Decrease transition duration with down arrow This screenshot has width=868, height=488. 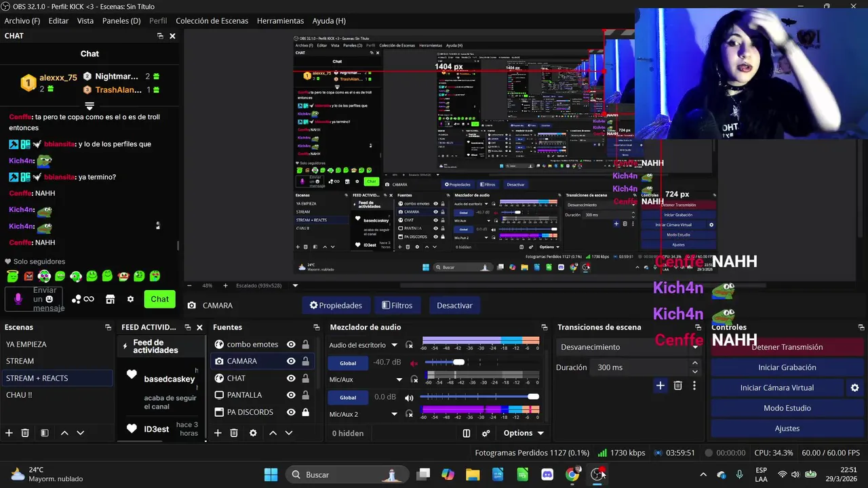coord(694,371)
